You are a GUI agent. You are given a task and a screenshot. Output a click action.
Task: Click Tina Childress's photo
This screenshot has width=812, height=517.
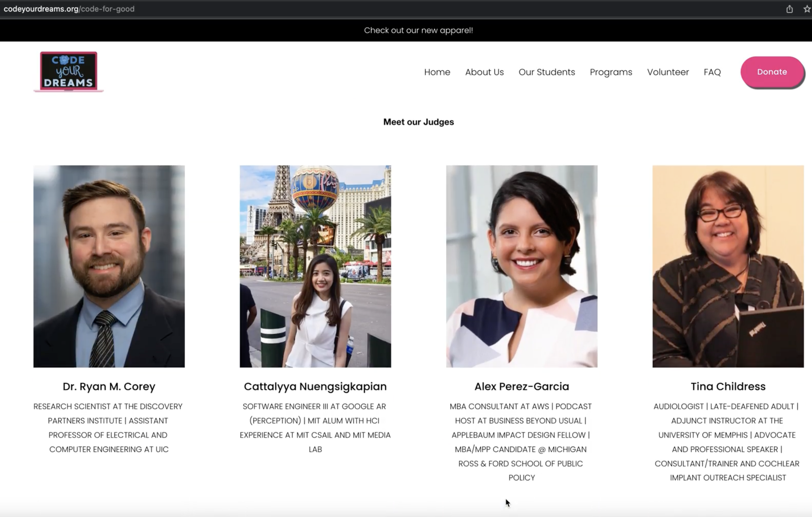(x=728, y=266)
